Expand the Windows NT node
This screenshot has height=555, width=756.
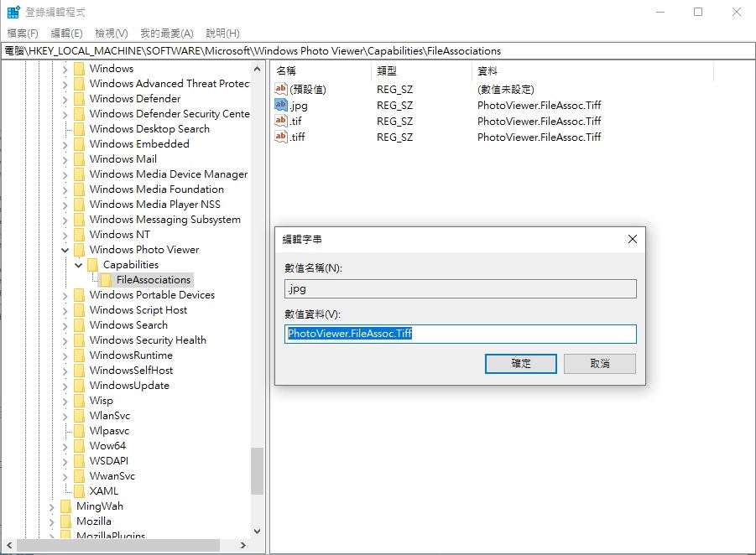pos(65,235)
